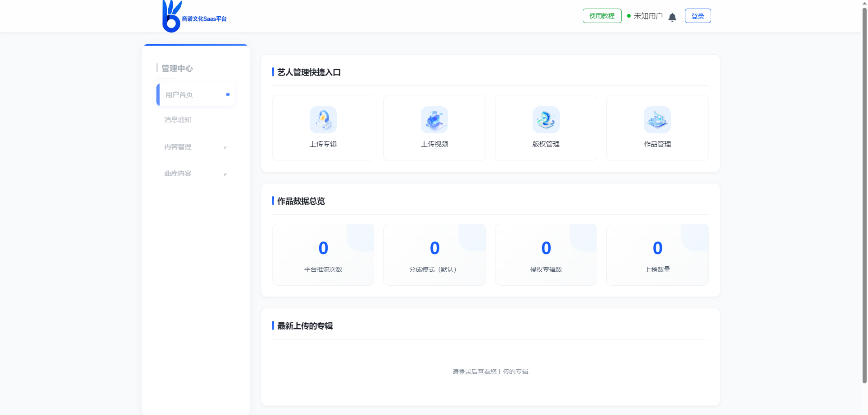Open the 版权管理 quick entry icon
The image size is (868, 415).
(x=546, y=120)
